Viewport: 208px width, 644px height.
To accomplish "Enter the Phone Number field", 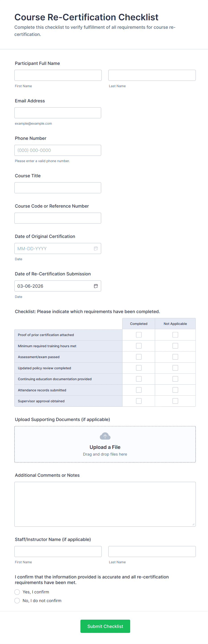I will 58,150.
